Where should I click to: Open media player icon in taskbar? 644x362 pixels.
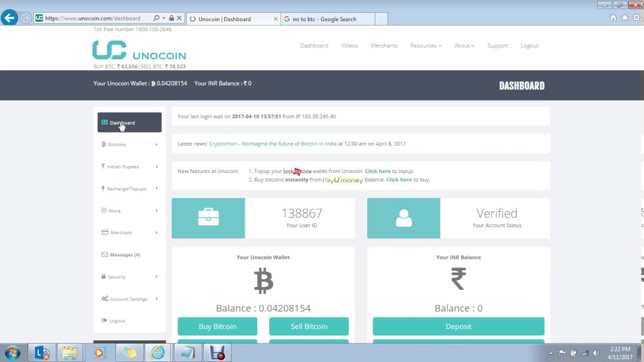[99, 353]
